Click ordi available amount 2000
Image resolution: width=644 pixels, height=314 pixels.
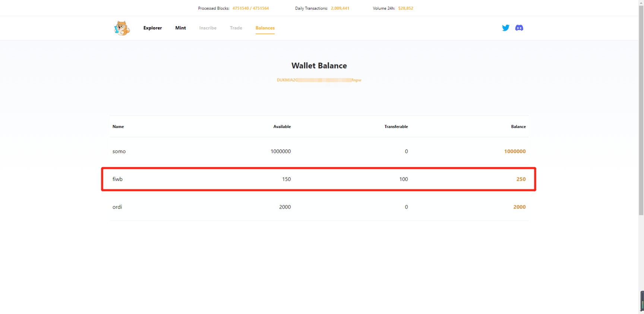pyautogui.click(x=285, y=207)
